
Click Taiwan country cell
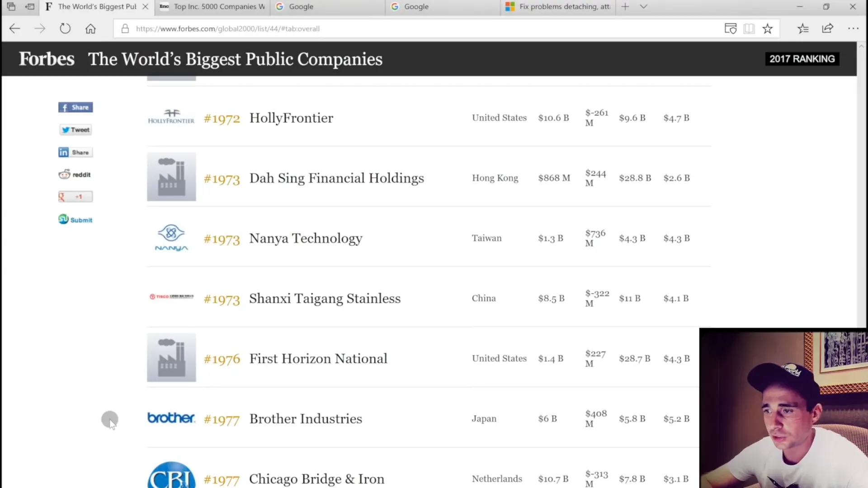click(x=486, y=238)
